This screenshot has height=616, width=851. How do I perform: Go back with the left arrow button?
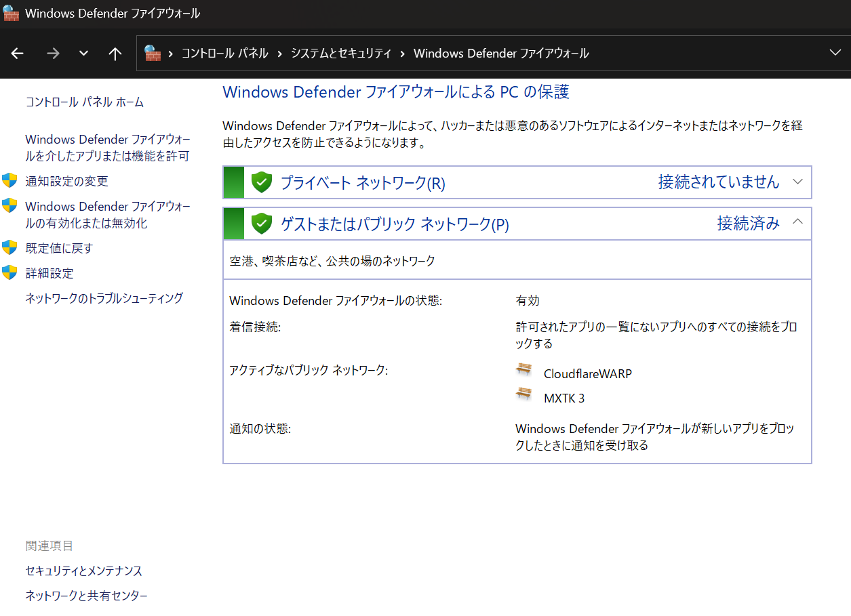pos(18,54)
